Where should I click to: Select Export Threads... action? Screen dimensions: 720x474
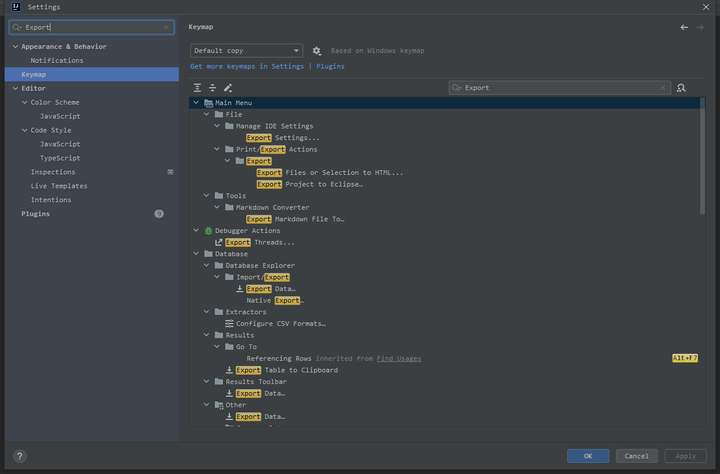[x=260, y=242]
